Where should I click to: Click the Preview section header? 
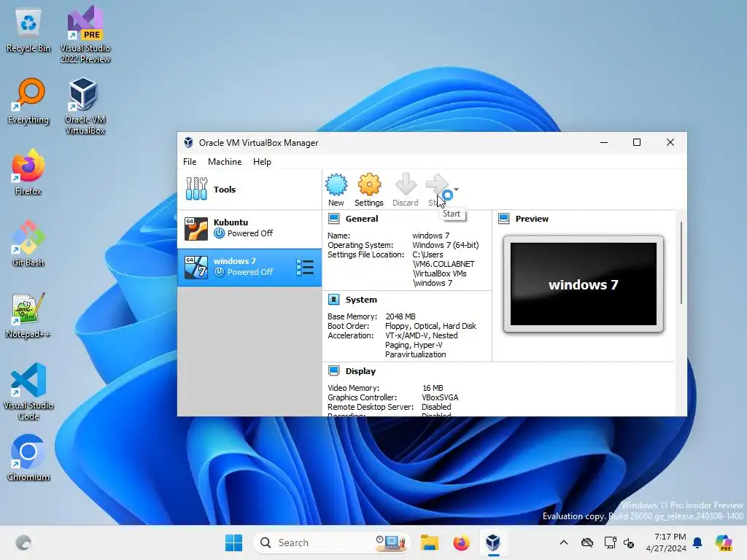point(532,219)
